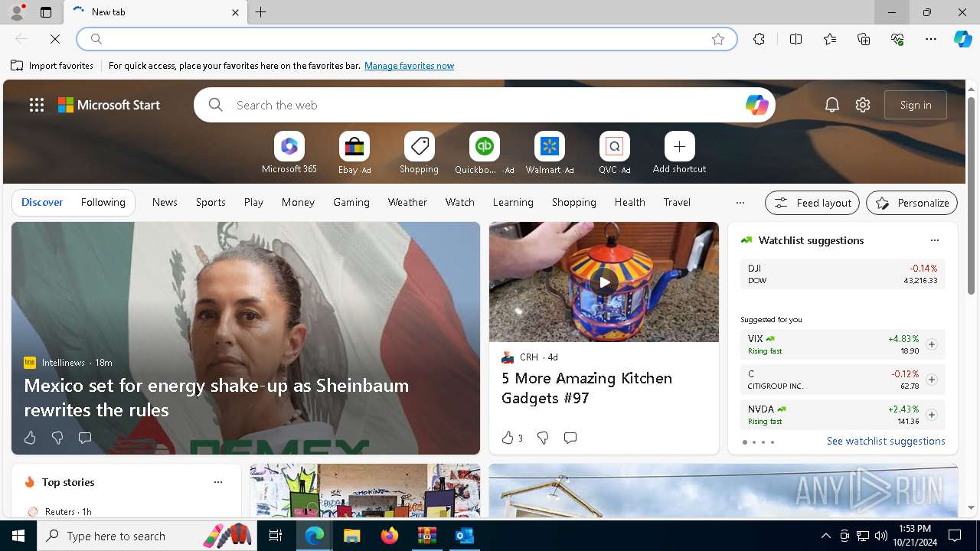Like the Kitchen Gadgets video card
980x551 pixels.
(x=511, y=438)
